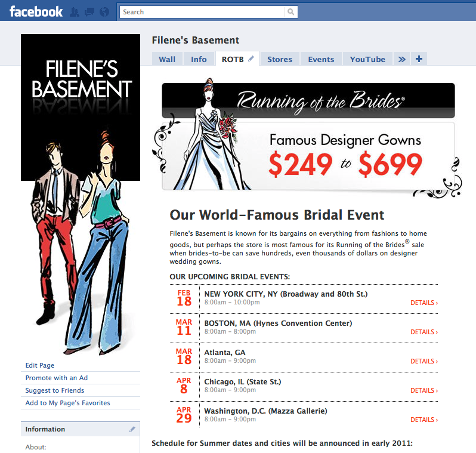Image resolution: width=476 pixels, height=453 pixels.
Task: Open the messages icon in header
Action: click(x=89, y=12)
